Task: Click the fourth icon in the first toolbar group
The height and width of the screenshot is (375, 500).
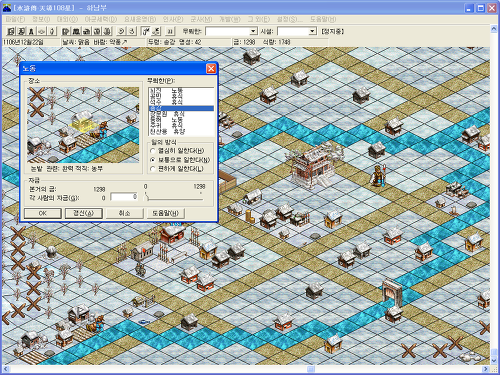Action: click(x=42, y=31)
